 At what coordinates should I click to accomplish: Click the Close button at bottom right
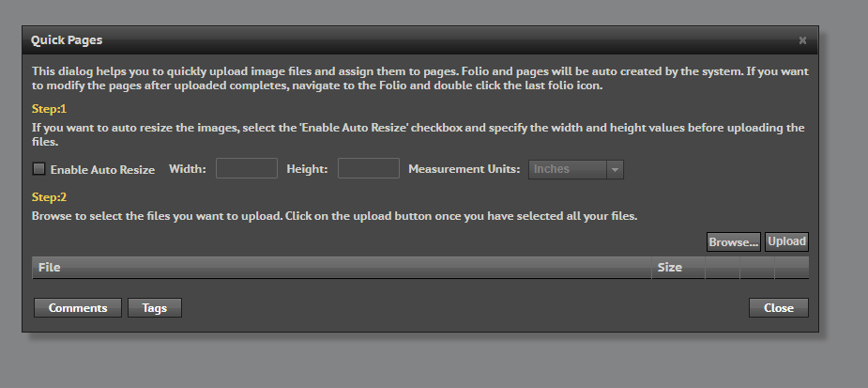point(778,307)
